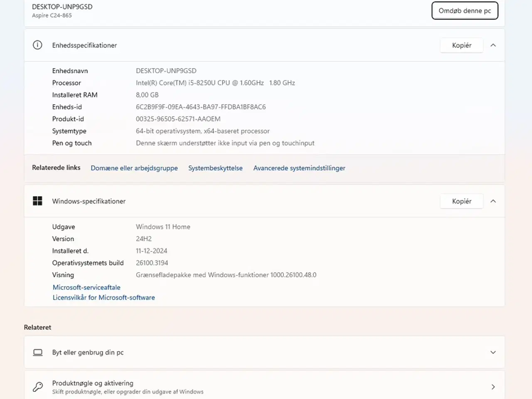Open Licensvilkår for Microsoft-software link

click(x=103, y=298)
